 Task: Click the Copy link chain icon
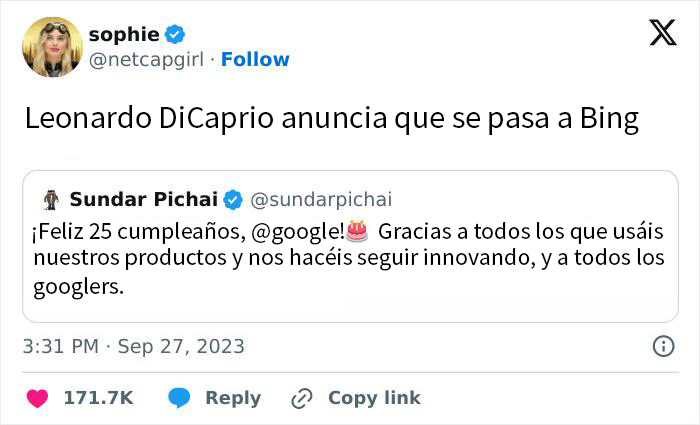pyautogui.click(x=301, y=398)
